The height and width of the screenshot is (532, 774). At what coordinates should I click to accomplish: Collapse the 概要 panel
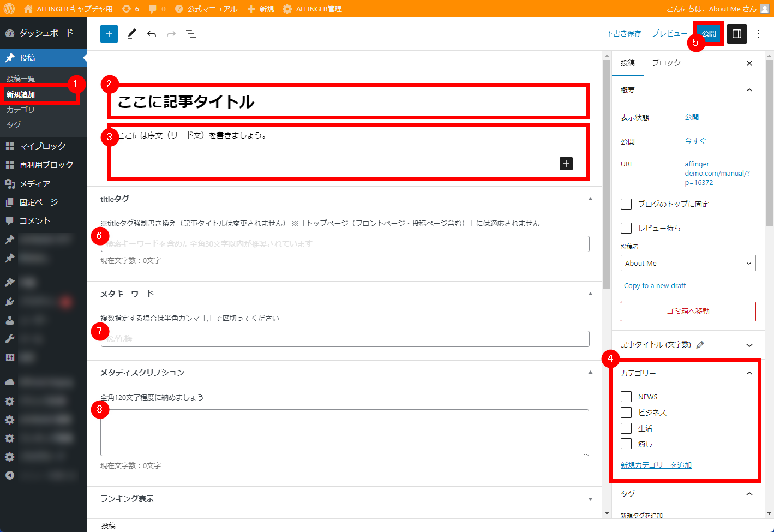click(749, 90)
